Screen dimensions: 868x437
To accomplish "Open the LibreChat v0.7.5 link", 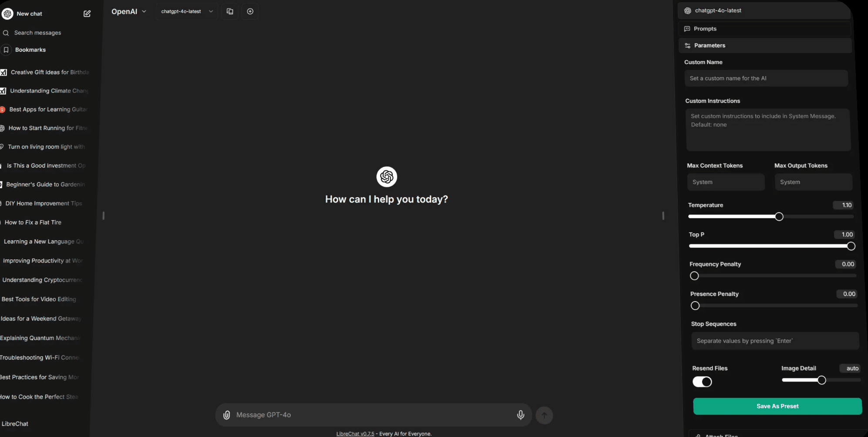I will click(x=355, y=434).
